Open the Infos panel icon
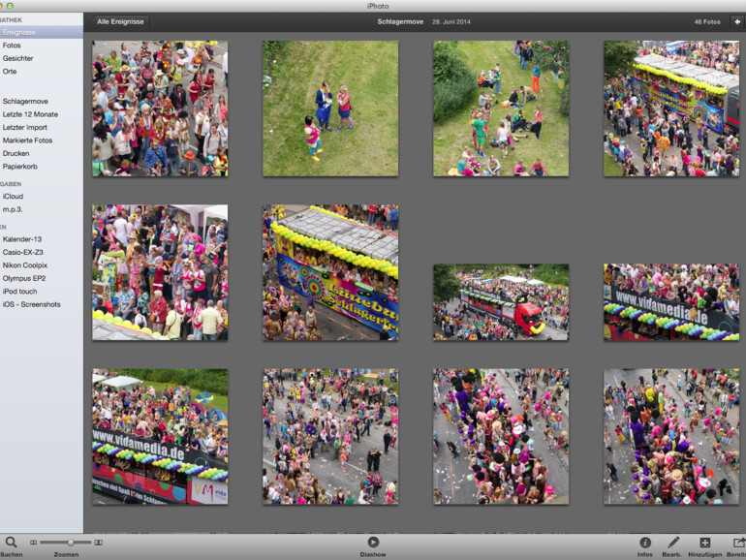 pyautogui.click(x=645, y=543)
